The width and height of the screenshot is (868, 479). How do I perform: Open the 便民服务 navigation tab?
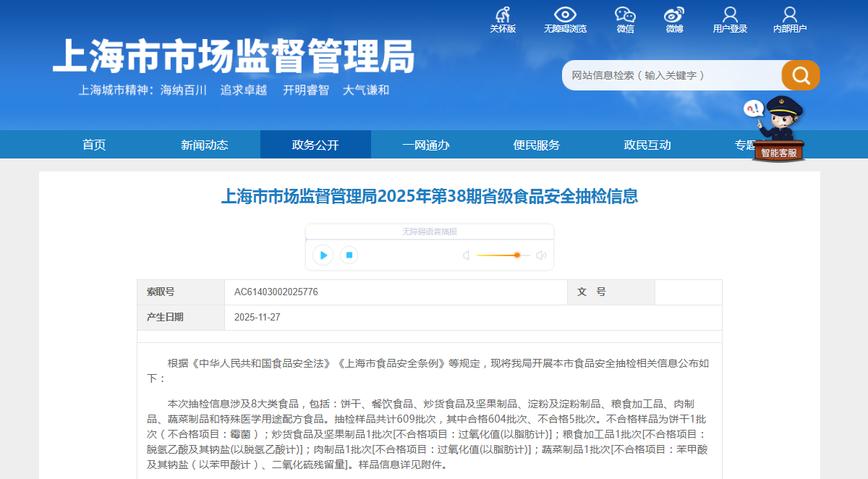537,145
